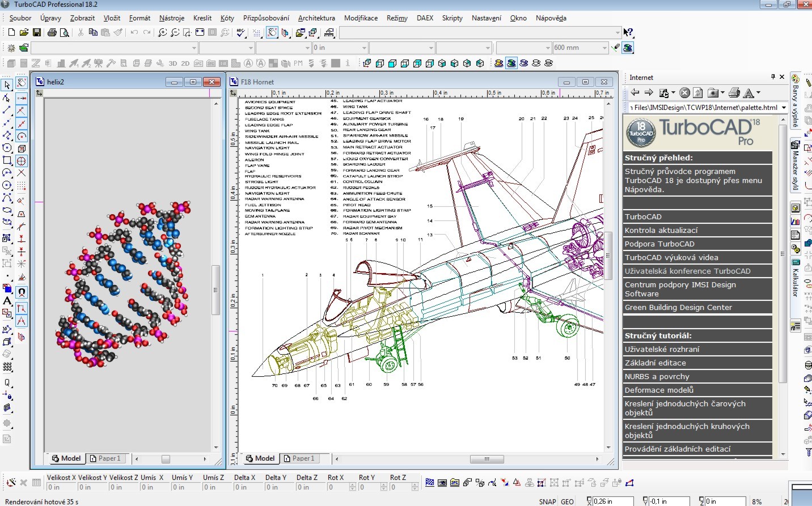Viewport: 812px width, 506px height.
Task: Zoom in using the magnifier plus icon
Action: click(162, 32)
